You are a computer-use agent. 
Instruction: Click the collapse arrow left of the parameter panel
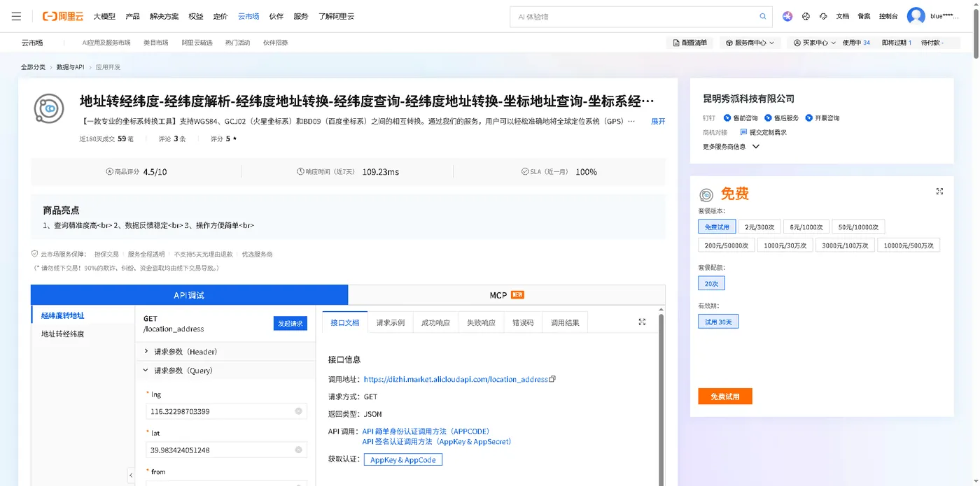[x=131, y=476]
